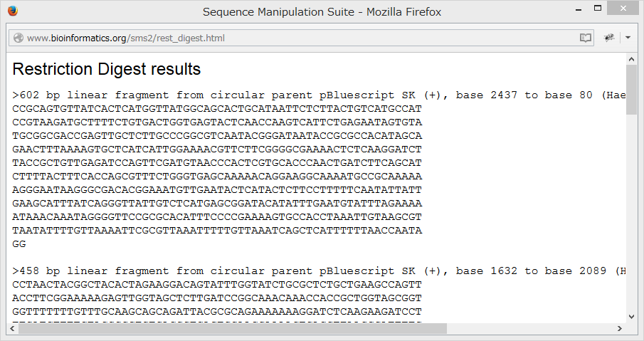Click the extension icon beside Reader View
This screenshot has height=341, width=644.
pos(609,38)
